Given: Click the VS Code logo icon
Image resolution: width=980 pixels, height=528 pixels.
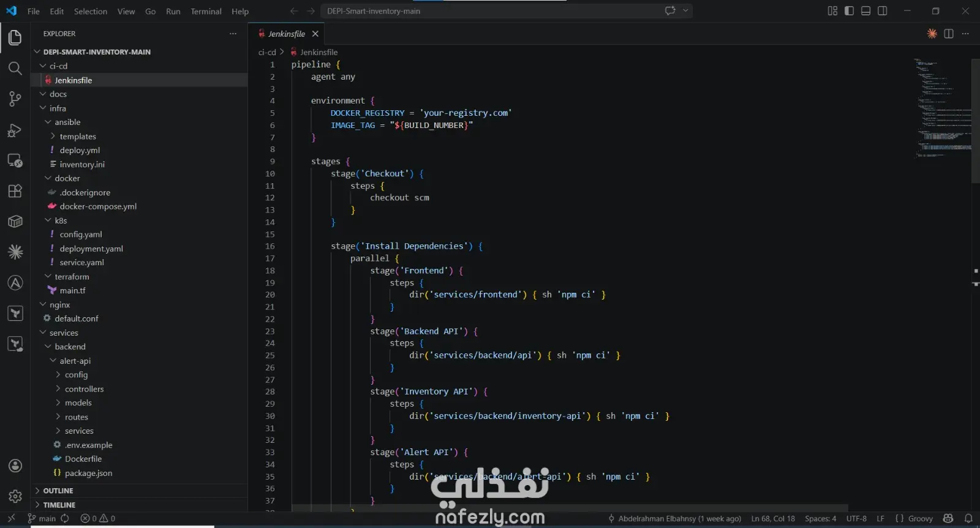Looking at the screenshot, I should coord(12,11).
